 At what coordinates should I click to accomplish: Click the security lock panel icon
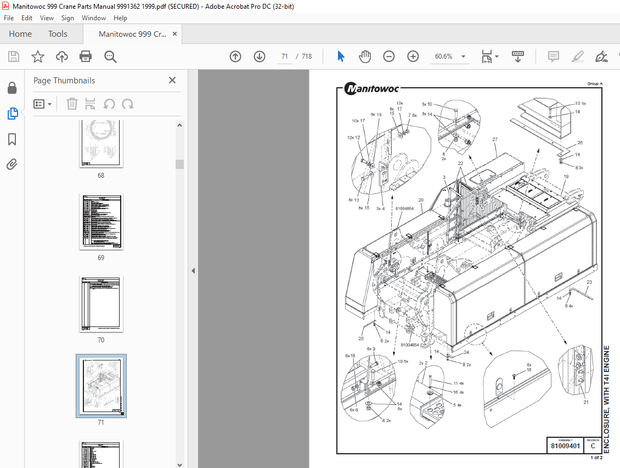click(12, 88)
